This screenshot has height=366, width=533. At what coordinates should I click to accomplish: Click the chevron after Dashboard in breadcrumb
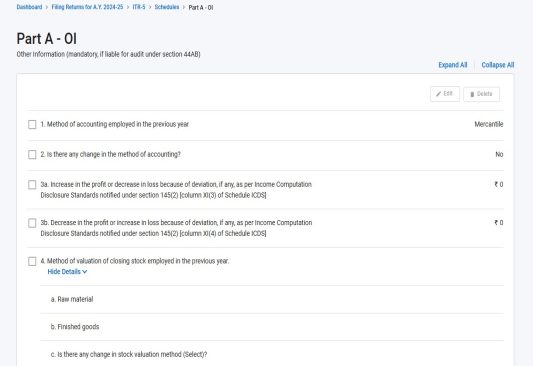tap(47, 7)
